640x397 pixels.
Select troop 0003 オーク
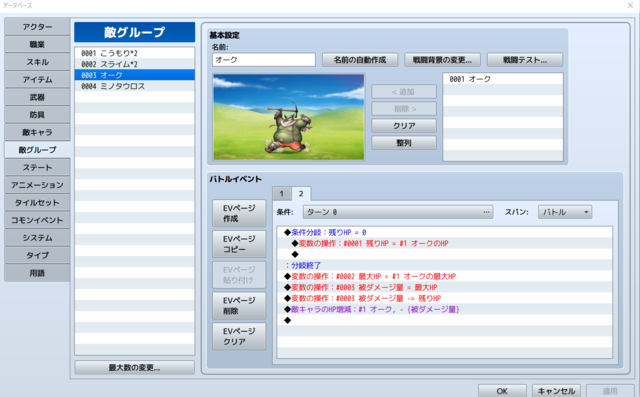[x=135, y=75]
